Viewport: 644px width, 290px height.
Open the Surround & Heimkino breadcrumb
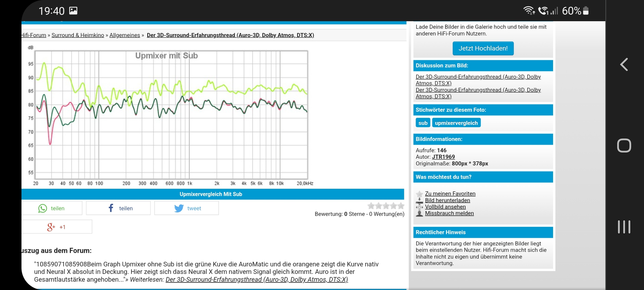(x=78, y=35)
